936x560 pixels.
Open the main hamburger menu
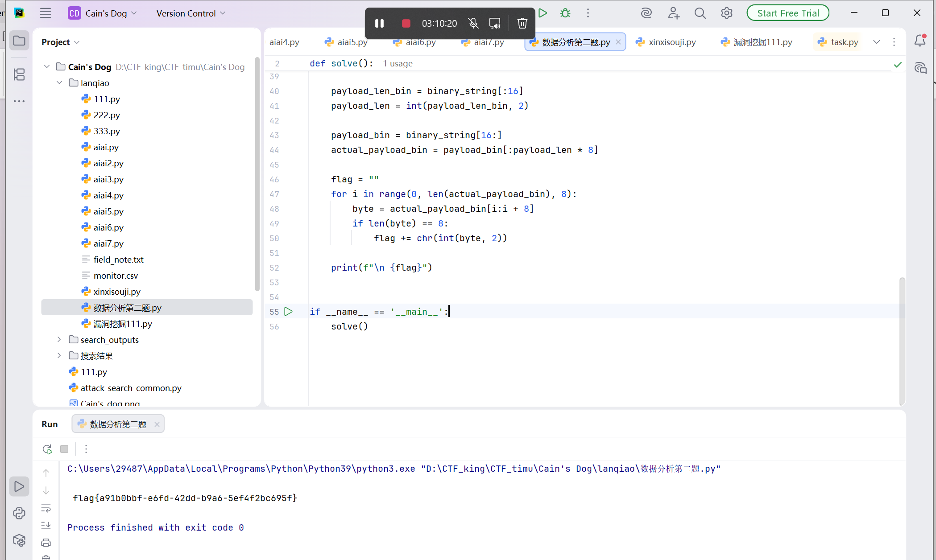pos(46,13)
